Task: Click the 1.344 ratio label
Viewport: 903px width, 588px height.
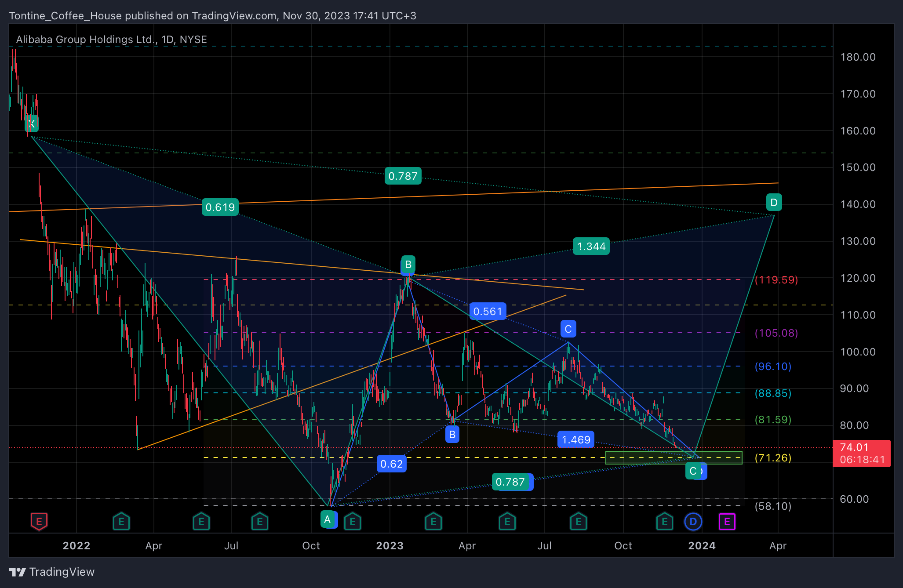Action: pyautogui.click(x=591, y=246)
